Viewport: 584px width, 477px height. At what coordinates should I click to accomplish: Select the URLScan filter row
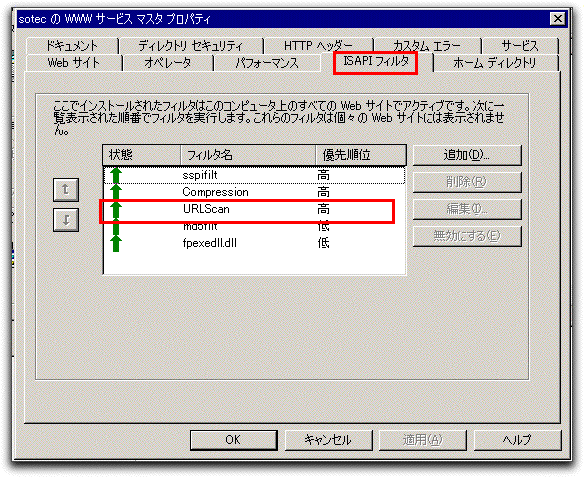254,209
